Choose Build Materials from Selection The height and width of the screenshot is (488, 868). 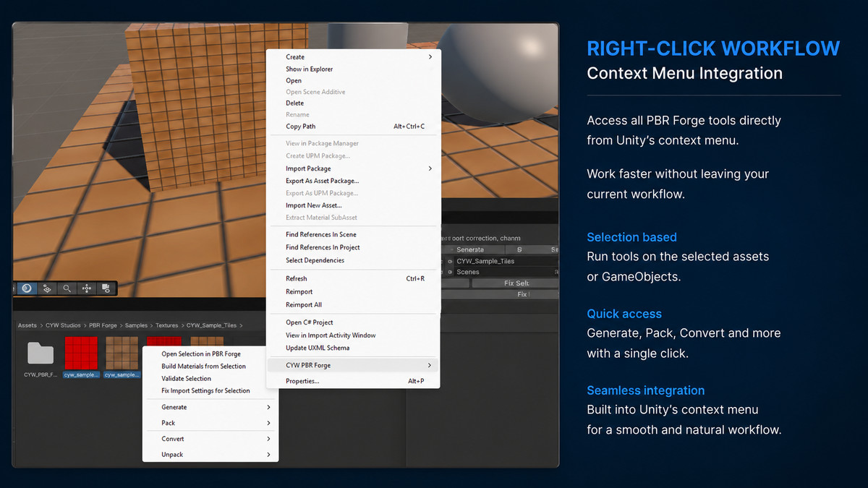point(204,367)
